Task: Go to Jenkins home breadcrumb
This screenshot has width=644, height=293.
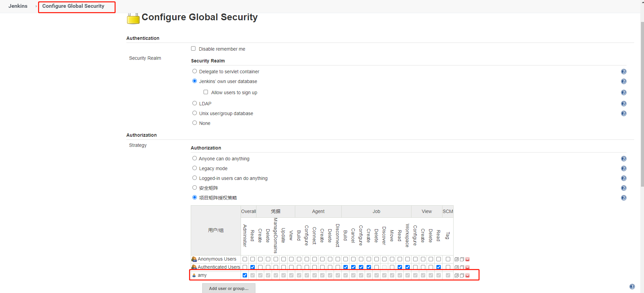Action: tap(18, 6)
